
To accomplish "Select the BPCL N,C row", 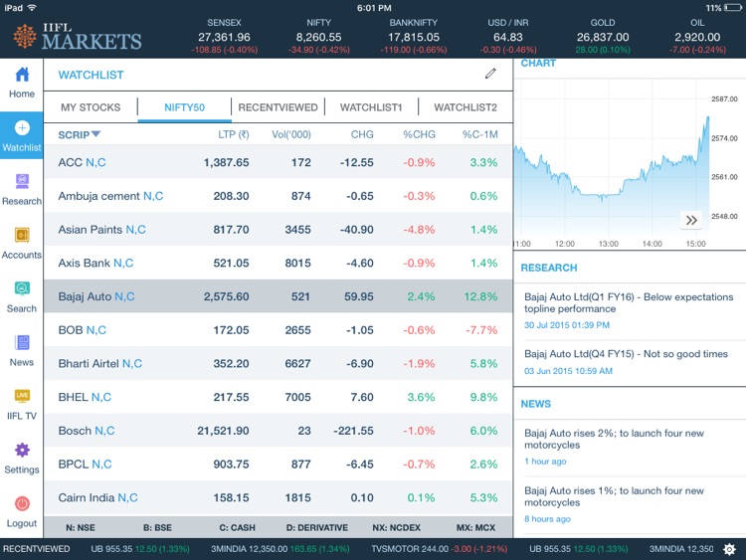I will (x=278, y=464).
